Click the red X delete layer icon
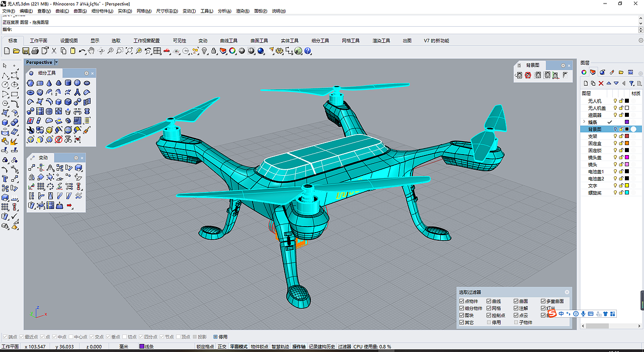 [x=601, y=83]
